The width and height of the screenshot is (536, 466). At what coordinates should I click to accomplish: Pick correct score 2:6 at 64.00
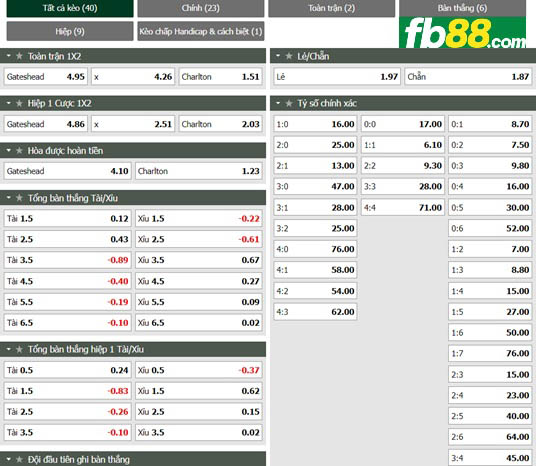[490, 437]
